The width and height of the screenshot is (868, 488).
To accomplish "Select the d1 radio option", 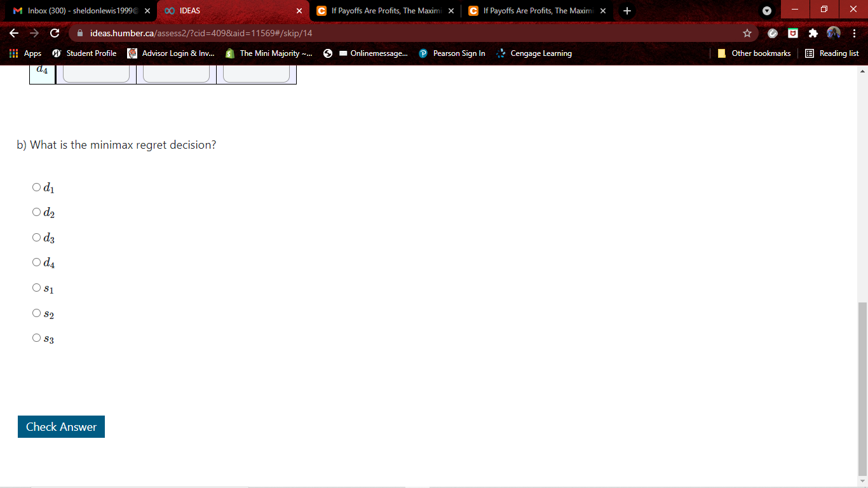I will [36, 187].
